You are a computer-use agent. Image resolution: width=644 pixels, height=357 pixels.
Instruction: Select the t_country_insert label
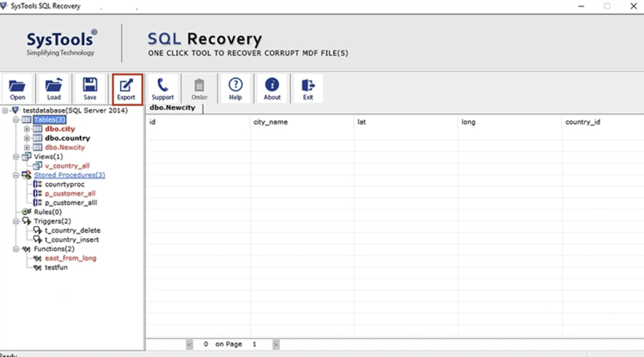[72, 240]
